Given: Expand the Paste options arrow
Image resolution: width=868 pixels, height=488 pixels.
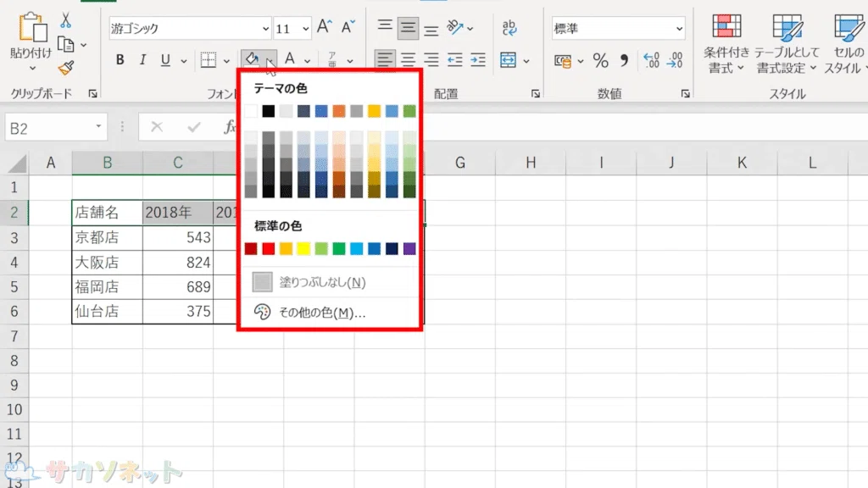Looking at the screenshot, I should (32, 68).
